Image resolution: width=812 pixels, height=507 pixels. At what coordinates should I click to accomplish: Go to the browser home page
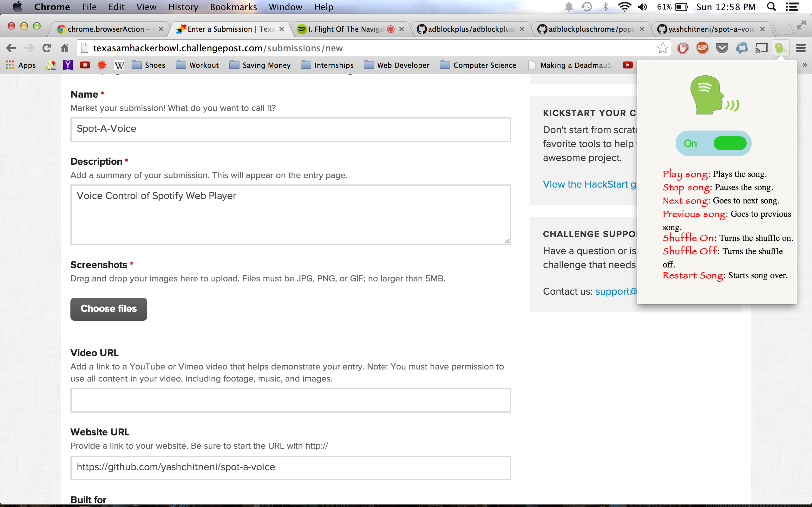click(65, 48)
